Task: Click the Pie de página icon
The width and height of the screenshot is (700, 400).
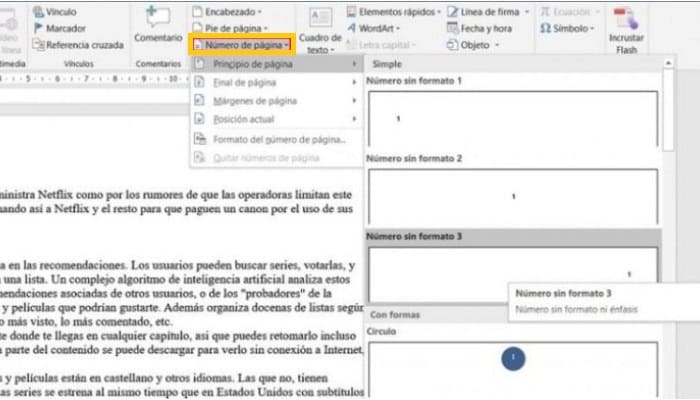Action: coord(197,28)
